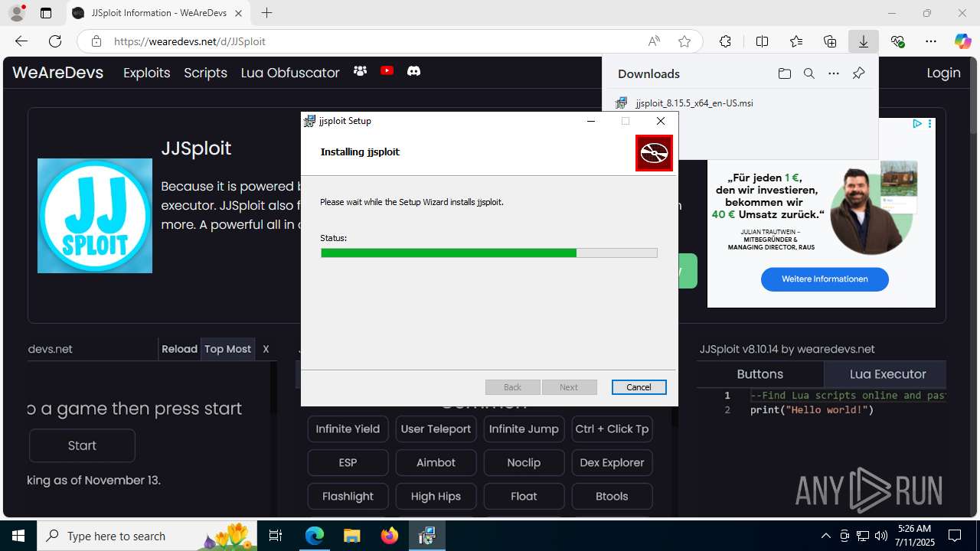
Task: Open the notification center
Action: pyautogui.click(x=955, y=536)
